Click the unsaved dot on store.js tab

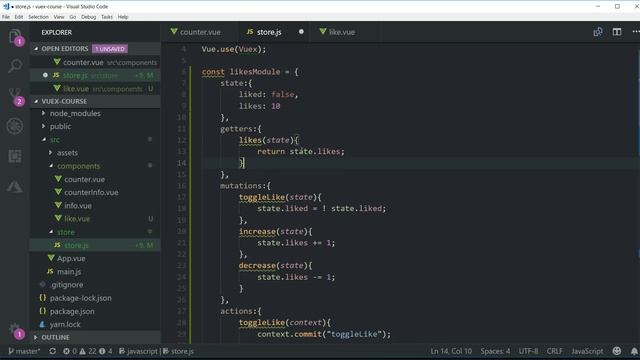(x=301, y=32)
